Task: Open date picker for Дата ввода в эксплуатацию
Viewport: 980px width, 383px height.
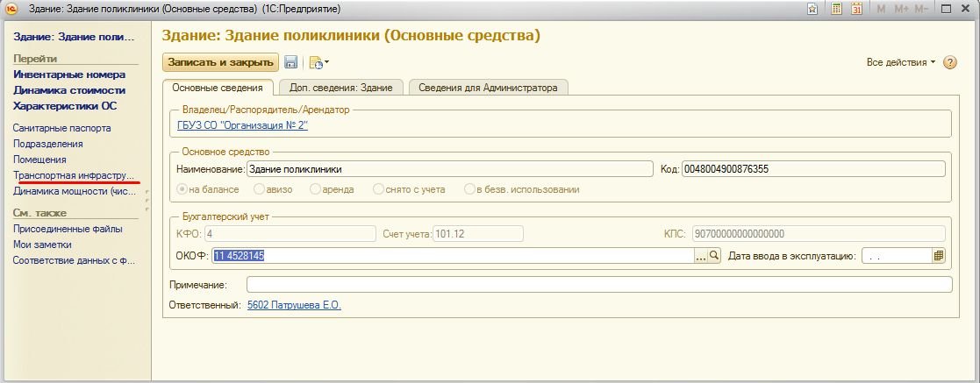Action: tap(939, 256)
